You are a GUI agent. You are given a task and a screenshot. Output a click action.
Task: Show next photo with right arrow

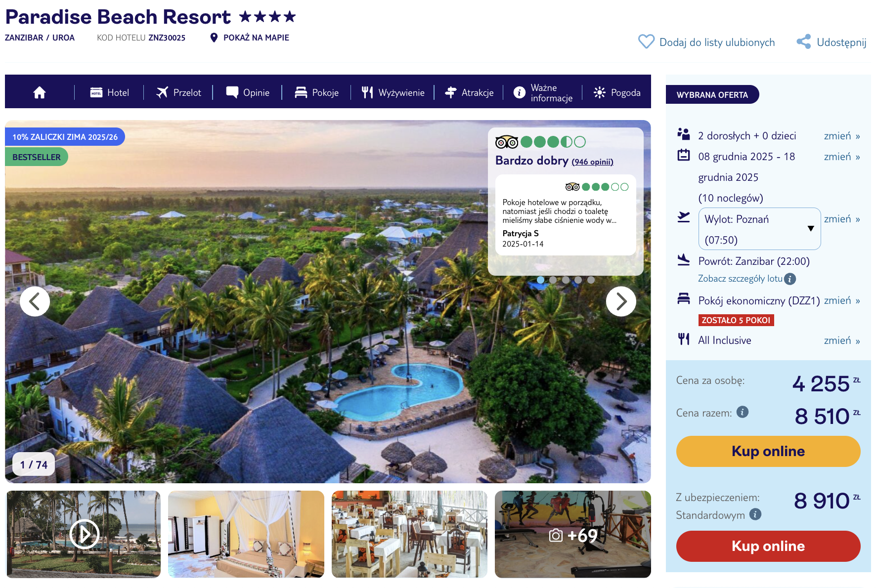click(621, 301)
